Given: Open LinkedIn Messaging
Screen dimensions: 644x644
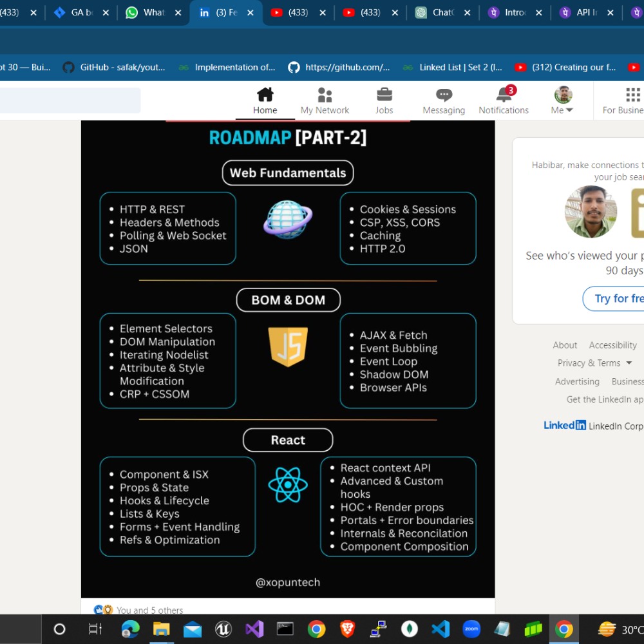Looking at the screenshot, I should (x=444, y=101).
